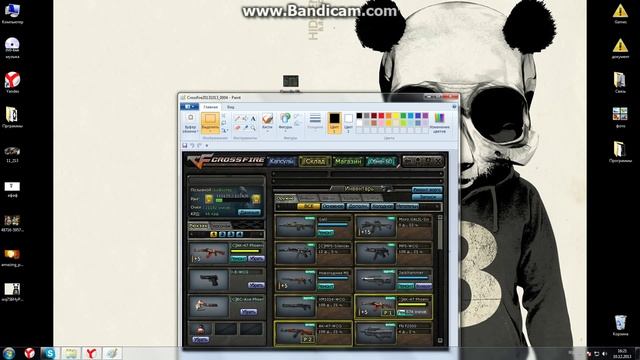The image size is (640, 360).
Task: Open the Выделить selection dropdown
Action: click(x=210, y=130)
